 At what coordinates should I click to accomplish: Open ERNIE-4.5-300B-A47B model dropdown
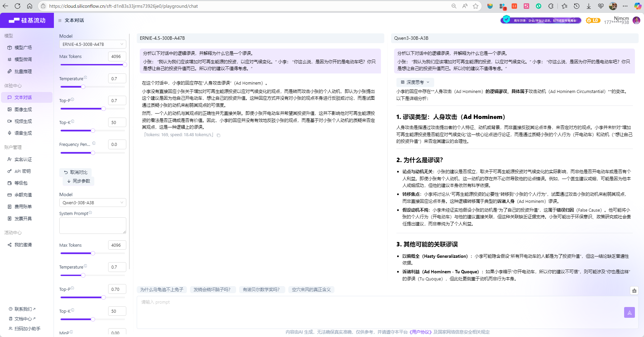pyautogui.click(x=93, y=44)
